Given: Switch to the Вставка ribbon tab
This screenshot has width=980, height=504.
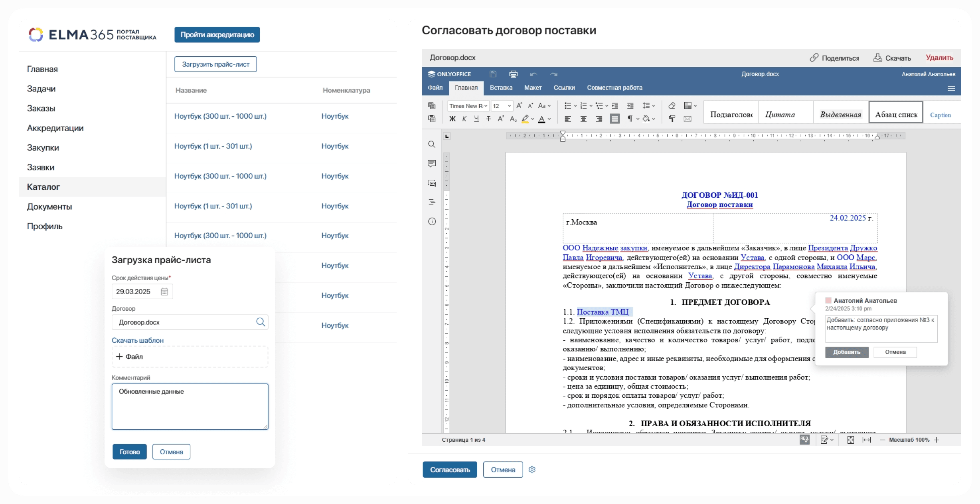Looking at the screenshot, I should 501,88.
